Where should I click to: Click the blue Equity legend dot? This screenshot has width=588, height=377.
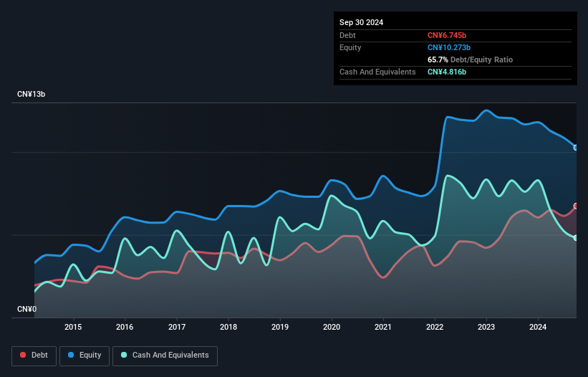71,355
